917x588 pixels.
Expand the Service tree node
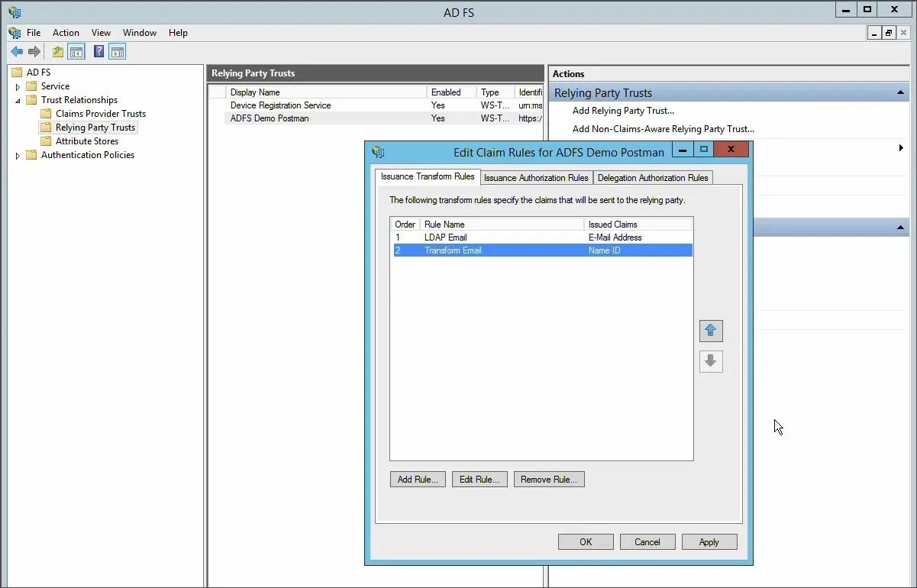coord(18,87)
